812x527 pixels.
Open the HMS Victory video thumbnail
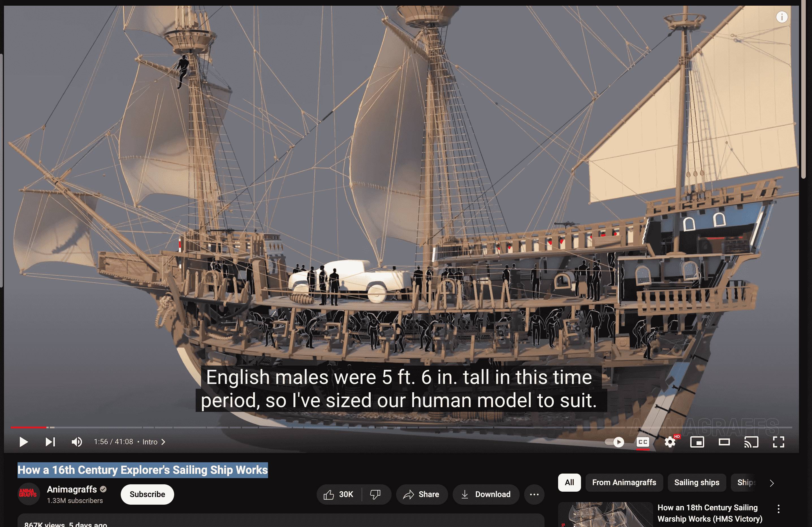point(605,514)
